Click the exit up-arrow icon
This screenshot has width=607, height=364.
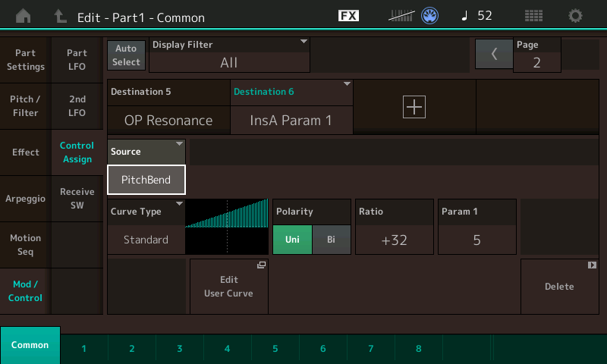(61, 15)
